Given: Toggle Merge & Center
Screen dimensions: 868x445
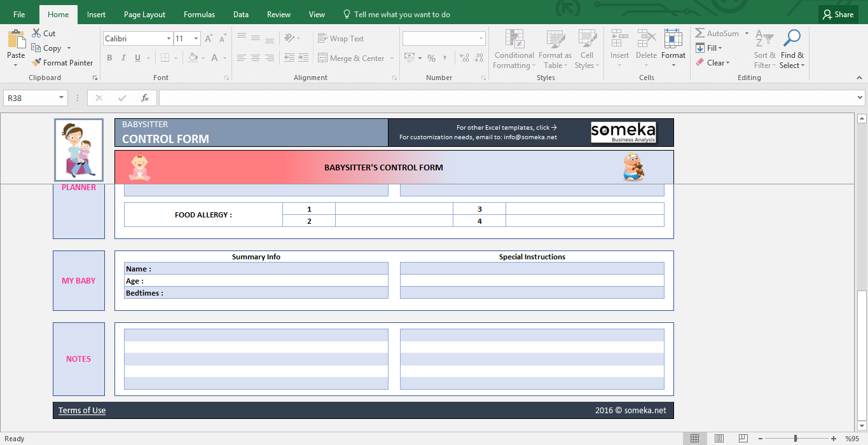Looking at the screenshot, I should 351,58.
